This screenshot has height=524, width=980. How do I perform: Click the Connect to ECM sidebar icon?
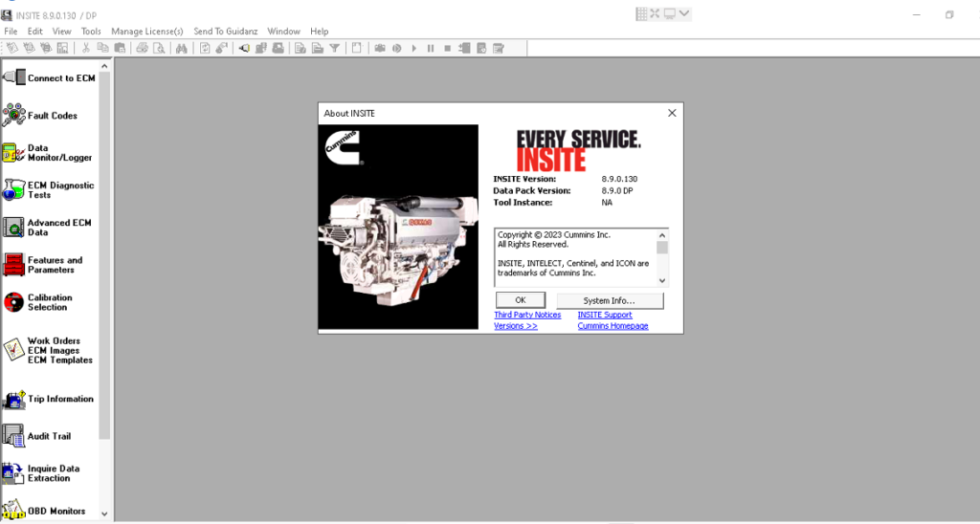point(14,77)
